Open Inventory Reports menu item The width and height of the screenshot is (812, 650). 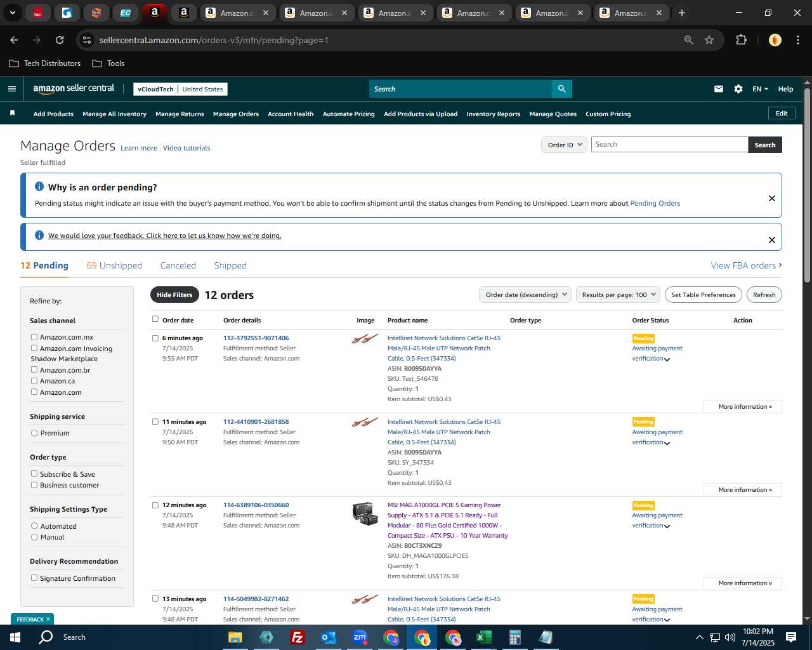494,114
